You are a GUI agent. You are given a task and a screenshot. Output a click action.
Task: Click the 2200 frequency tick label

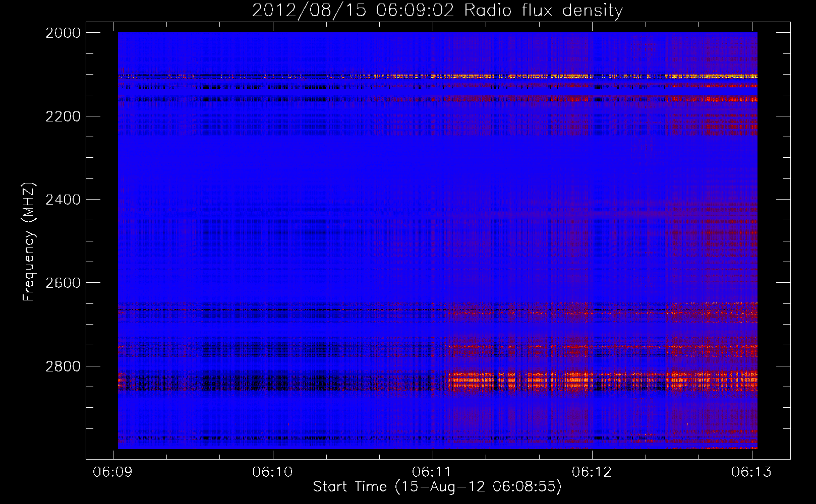[63, 116]
